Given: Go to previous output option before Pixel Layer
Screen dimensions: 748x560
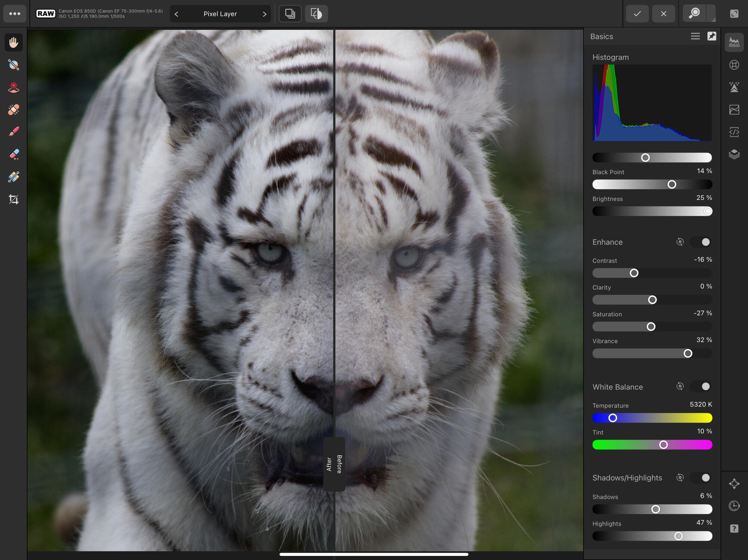Looking at the screenshot, I should click(176, 14).
